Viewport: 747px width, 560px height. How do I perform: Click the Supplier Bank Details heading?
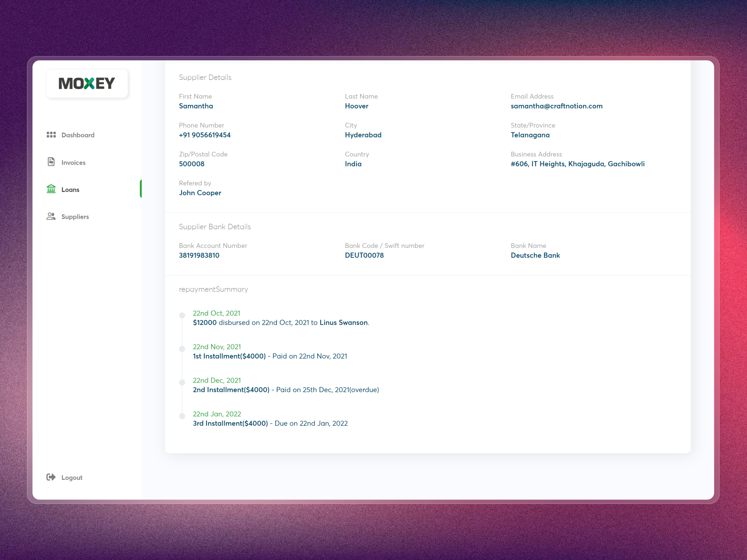215,226
